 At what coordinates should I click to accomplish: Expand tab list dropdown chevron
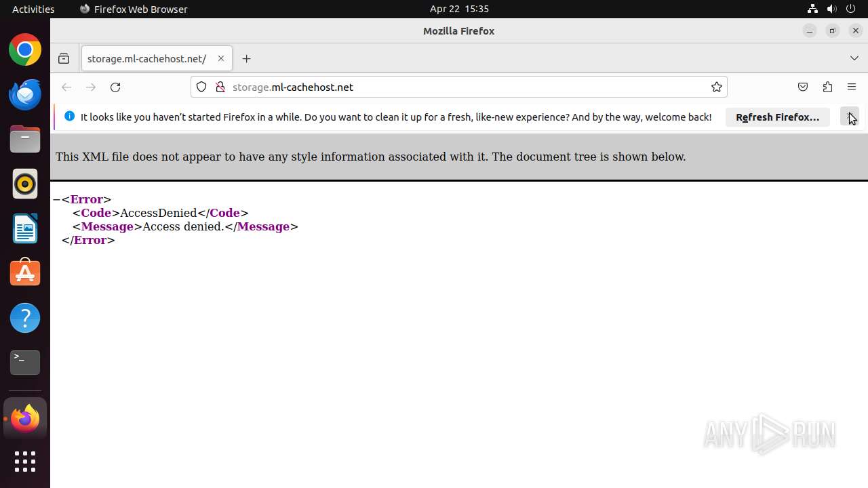(x=854, y=59)
